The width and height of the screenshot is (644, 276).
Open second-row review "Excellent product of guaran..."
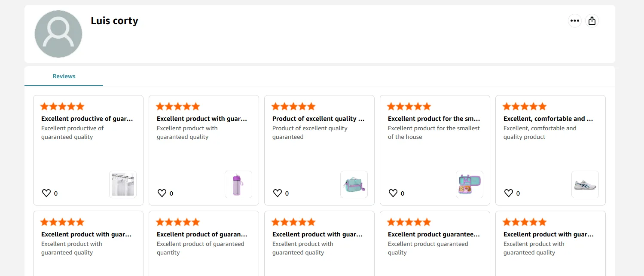[202, 234]
